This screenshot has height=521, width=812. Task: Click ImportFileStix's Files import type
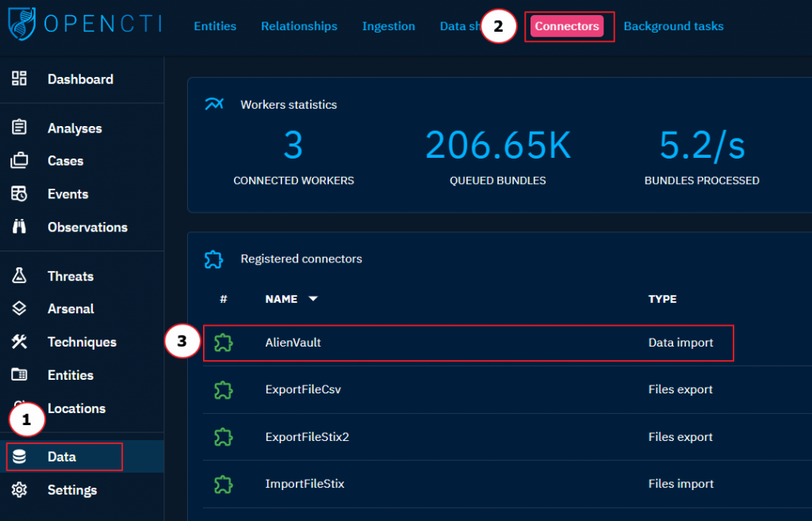(x=681, y=484)
